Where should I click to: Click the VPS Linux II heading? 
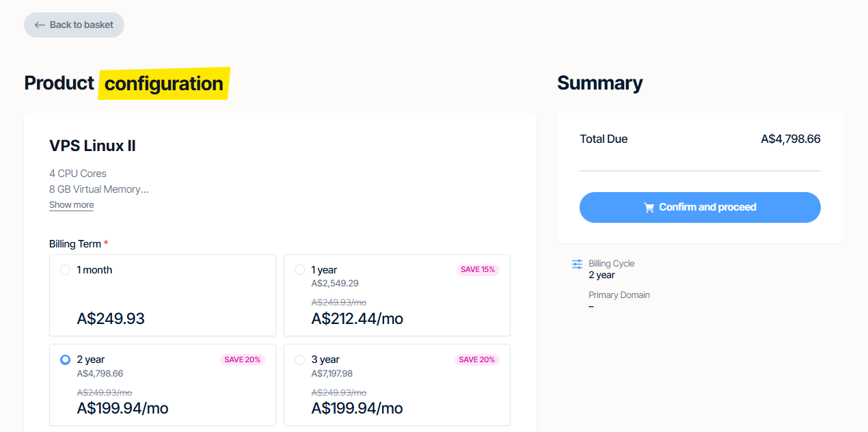coord(92,146)
